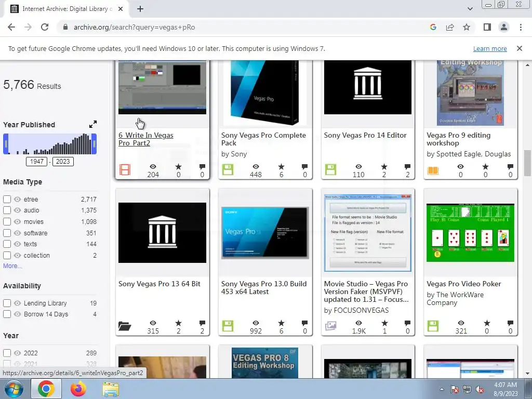Open Sony Vegas Pro 13 64 Bit title

pyautogui.click(x=159, y=284)
